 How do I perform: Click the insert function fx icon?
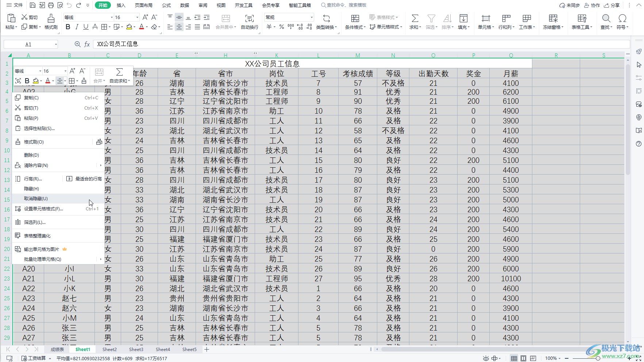pos(87,44)
